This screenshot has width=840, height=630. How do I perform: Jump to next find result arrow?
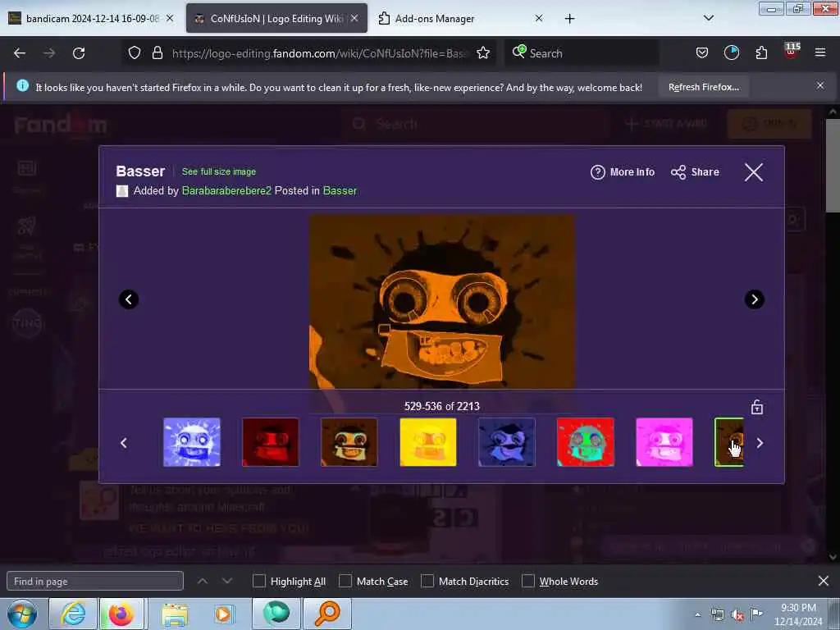[227, 581]
